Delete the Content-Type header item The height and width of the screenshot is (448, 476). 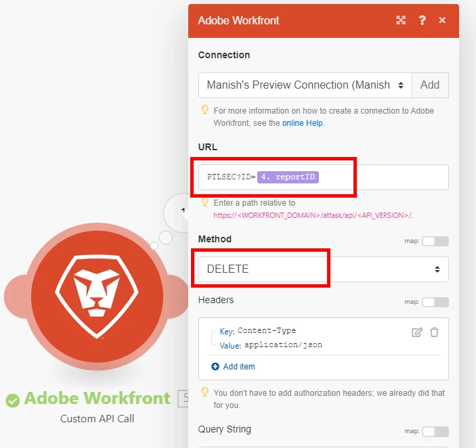(434, 332)
